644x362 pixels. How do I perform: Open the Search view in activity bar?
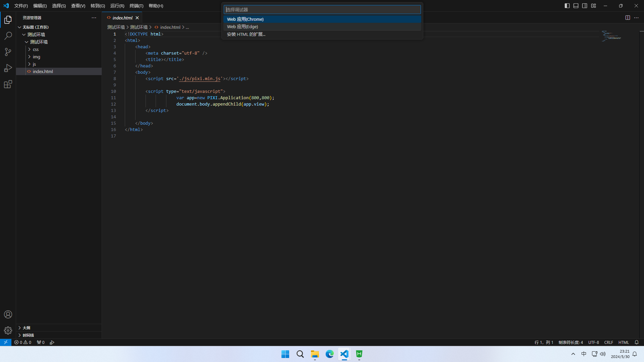pos(8,36)
